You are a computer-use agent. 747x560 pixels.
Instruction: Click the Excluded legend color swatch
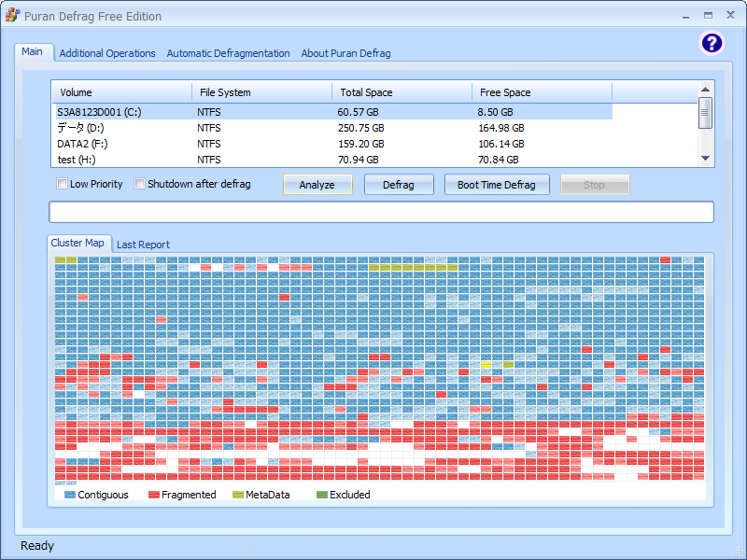(x=322, y=495)
